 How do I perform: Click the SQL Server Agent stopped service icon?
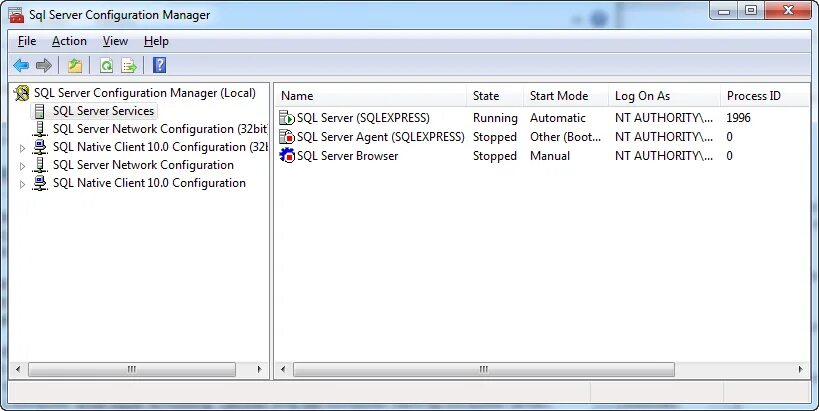[x=287, y=137]
